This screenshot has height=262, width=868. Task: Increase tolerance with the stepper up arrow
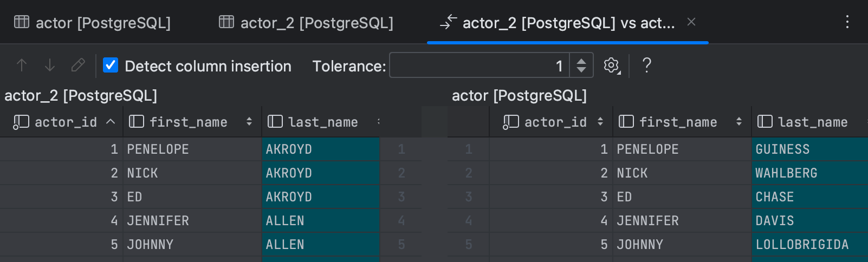pos(581,61)
